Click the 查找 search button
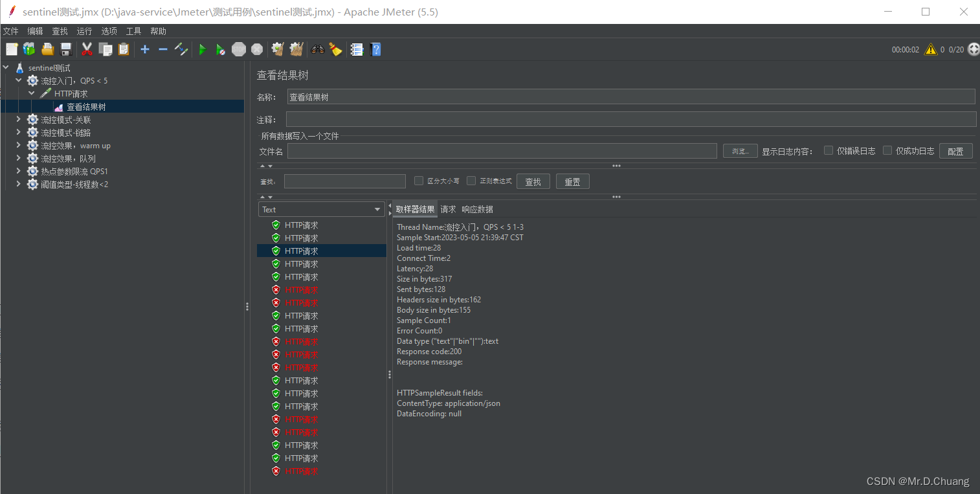Image resolution: width=980 pixels, height=494 pixels. 533,181
